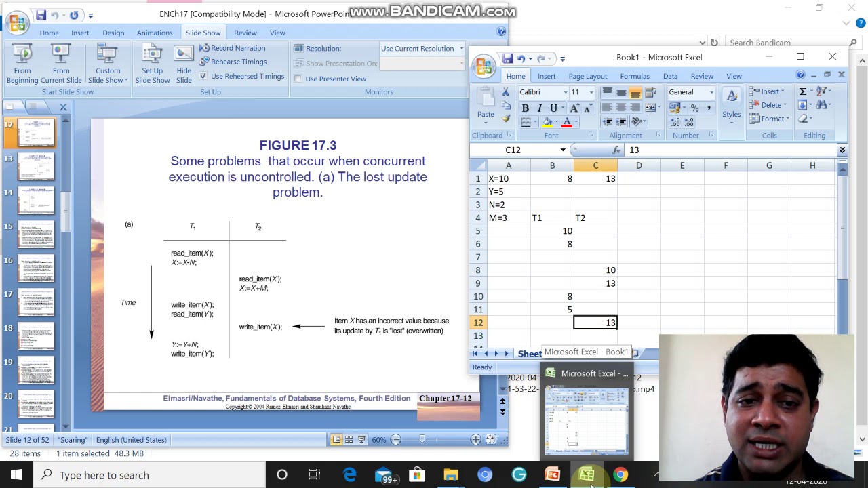Decrease font size in Excel
Screen dimensions: 868x488
(587, 108)
